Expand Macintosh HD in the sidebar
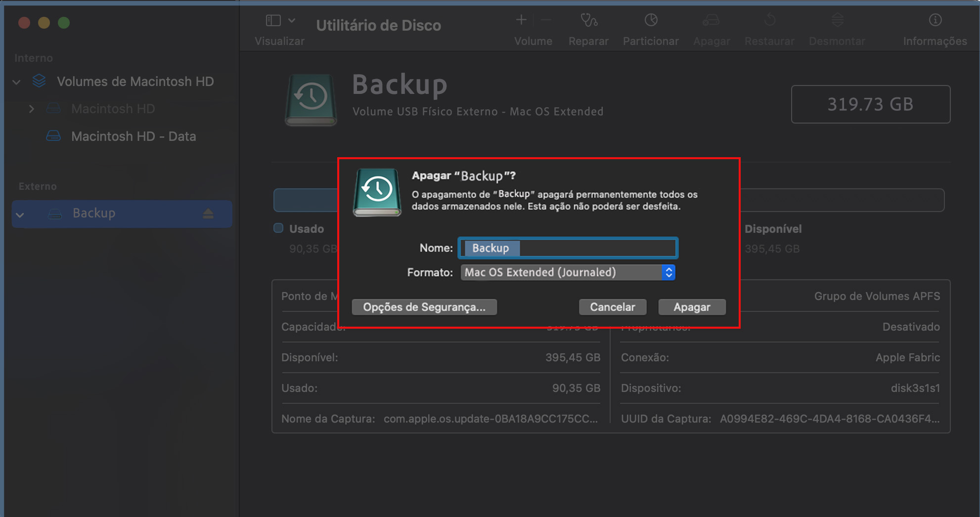980x517 pixels. pos(32,109)
